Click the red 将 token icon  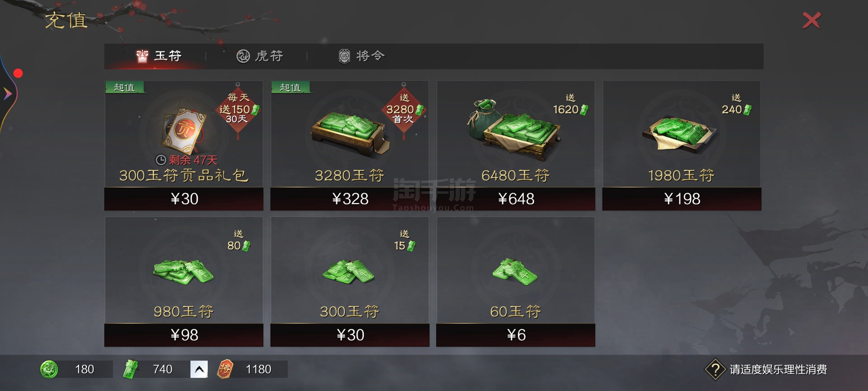(225, 369)
